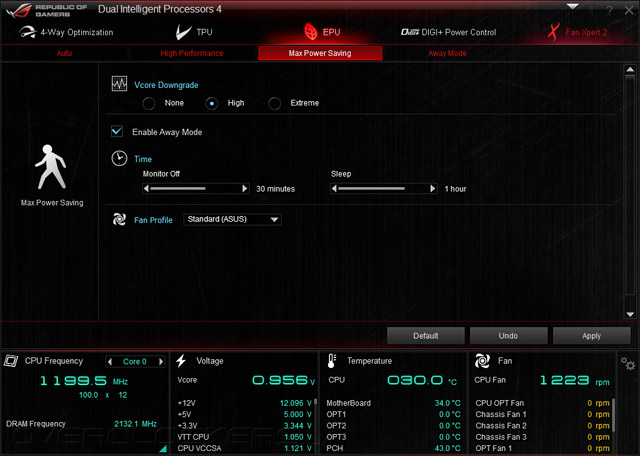Click the Fan monitor panel icon
Screen dimensions: 640x456
click(482, 361)
